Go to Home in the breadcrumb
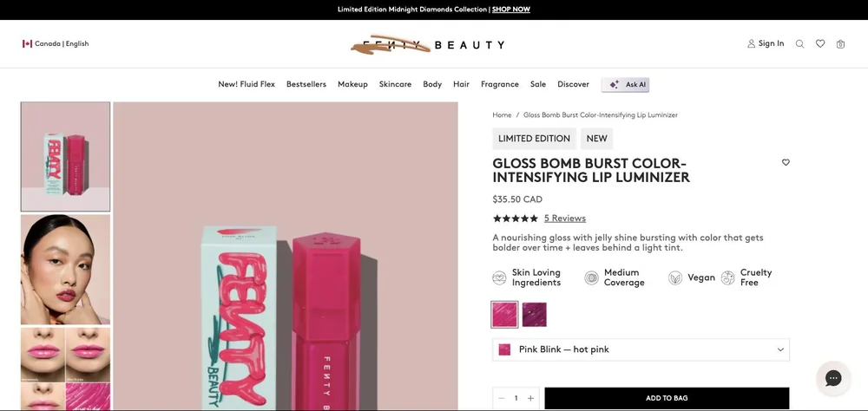 click(502, 115)
